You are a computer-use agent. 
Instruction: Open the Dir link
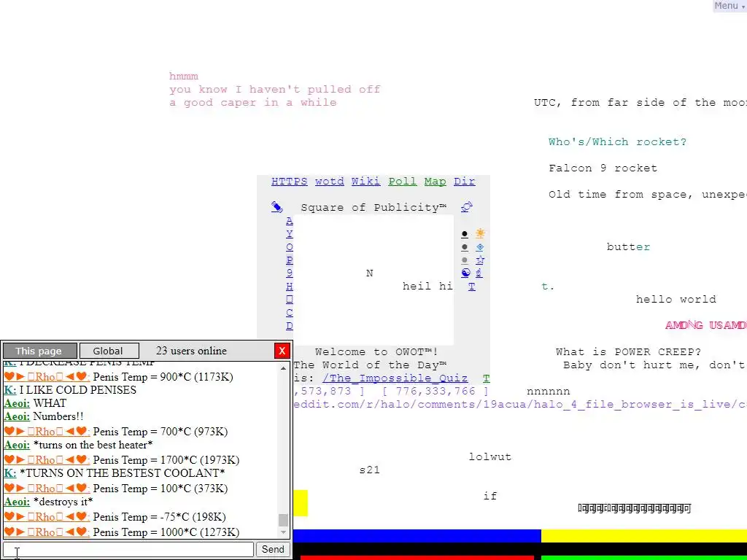click(464, 182)
